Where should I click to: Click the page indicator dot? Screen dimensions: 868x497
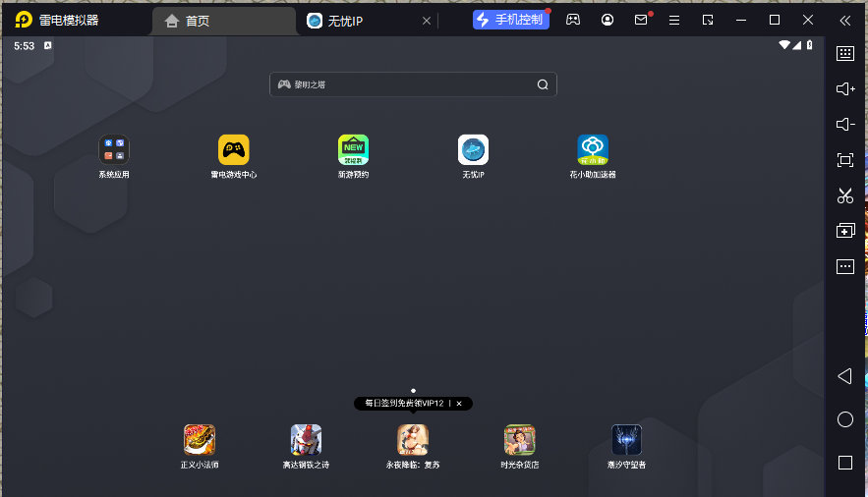(x=413, y=391)
